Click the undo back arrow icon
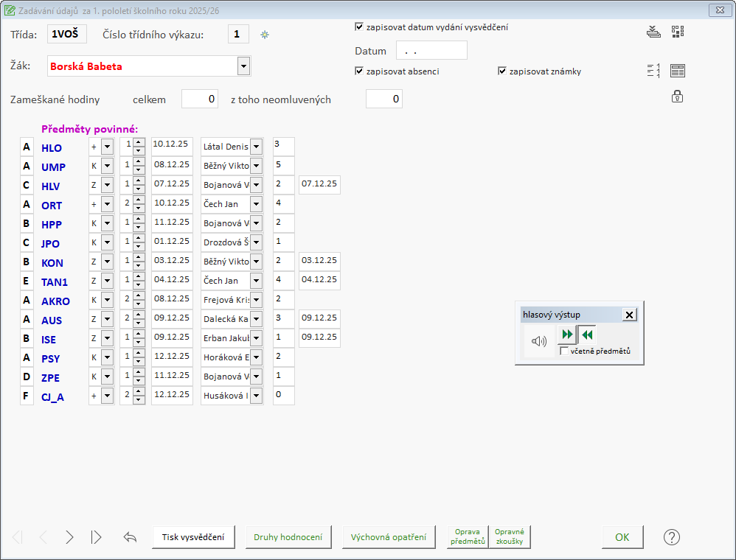The width and height of the screenshot is (736, 560). coord(131,537)
